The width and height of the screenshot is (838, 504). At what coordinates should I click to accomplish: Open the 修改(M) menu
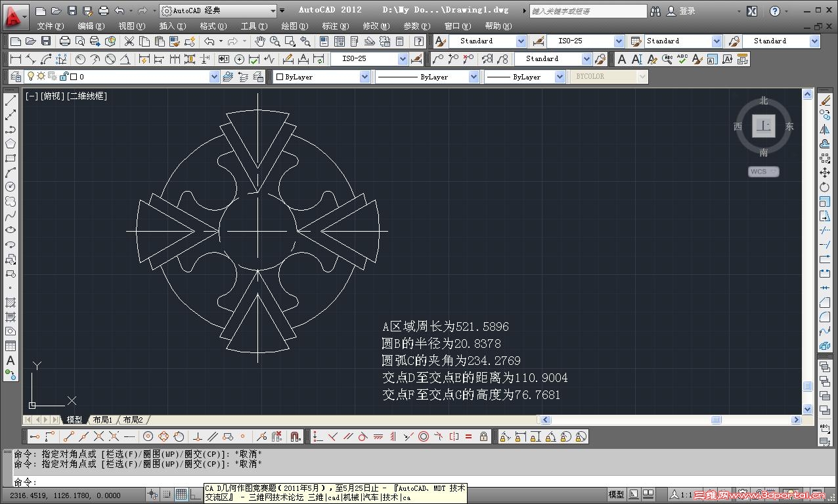click(x=377, y=26)
